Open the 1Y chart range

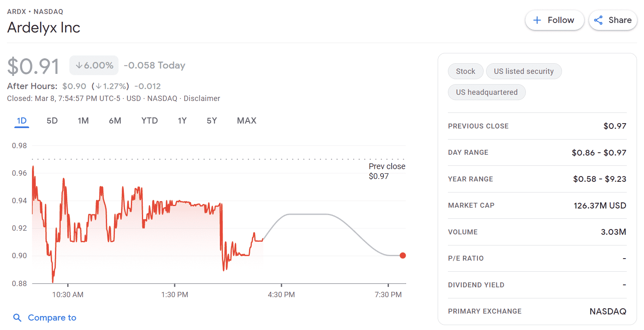coord(182,121)
